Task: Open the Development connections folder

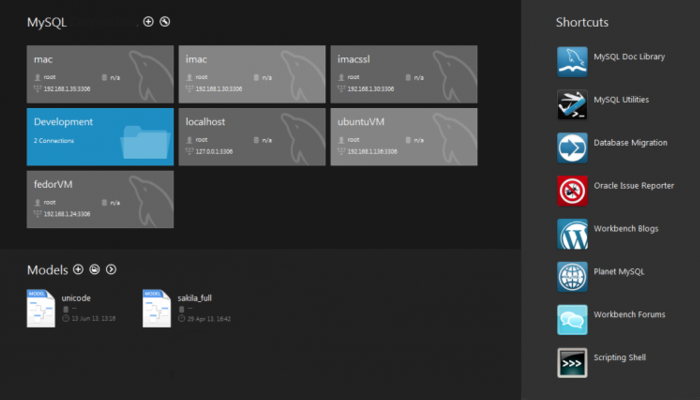Action: click(x=100, y=137)
